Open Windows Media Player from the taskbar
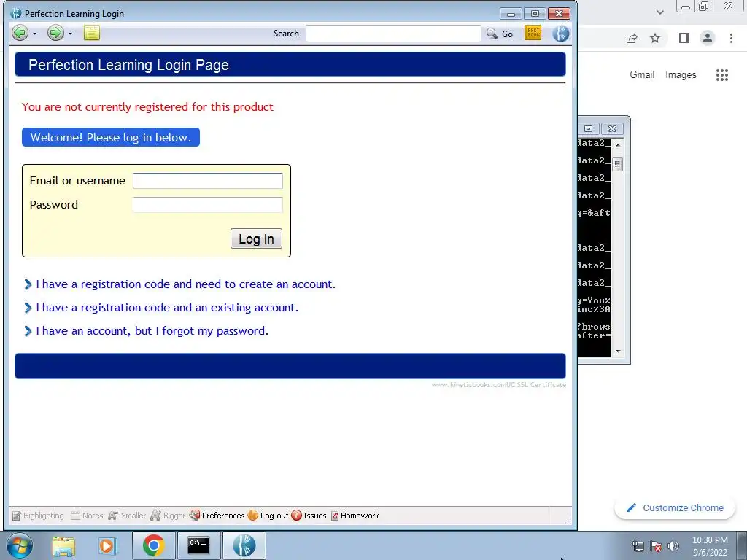 pyautogui.click(x=108, y=545)
